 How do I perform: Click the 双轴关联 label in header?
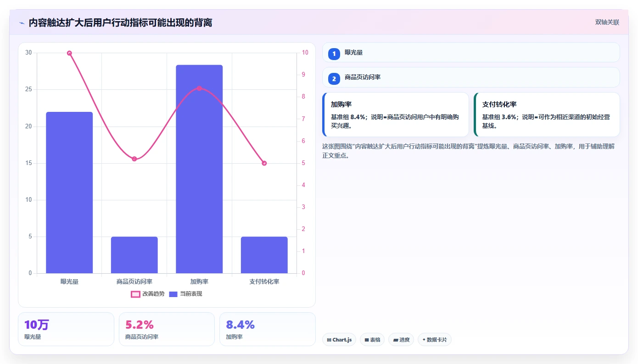(x=607, y=22)
